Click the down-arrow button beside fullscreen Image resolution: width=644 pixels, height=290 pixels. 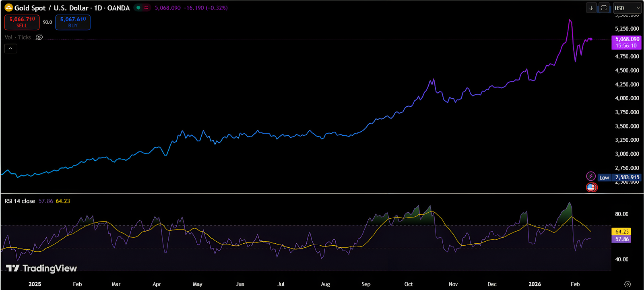point(591,8)
